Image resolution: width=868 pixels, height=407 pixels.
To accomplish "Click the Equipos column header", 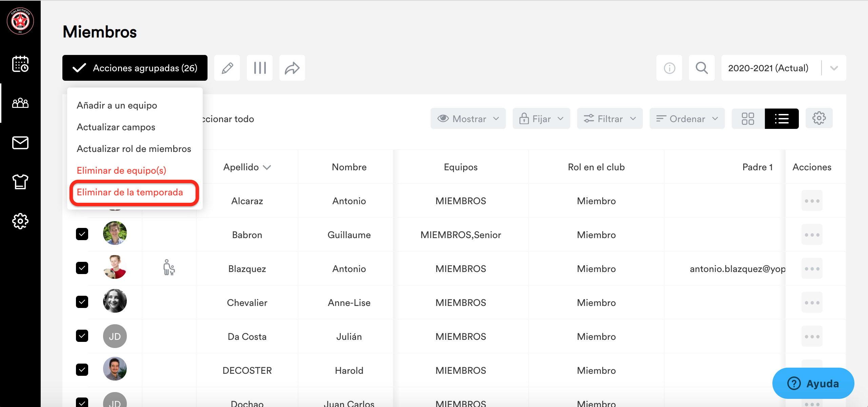I will click(461, 167).
